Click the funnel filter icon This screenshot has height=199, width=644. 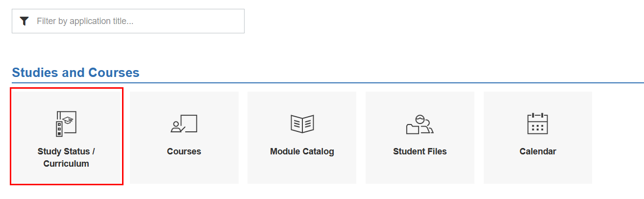tap(25, 21)
